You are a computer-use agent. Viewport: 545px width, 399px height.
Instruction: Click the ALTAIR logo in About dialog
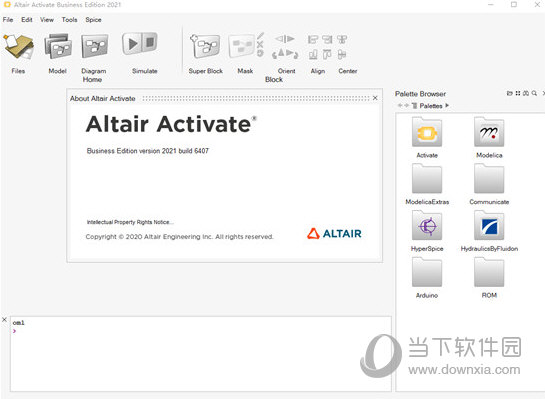pos(334,233)
